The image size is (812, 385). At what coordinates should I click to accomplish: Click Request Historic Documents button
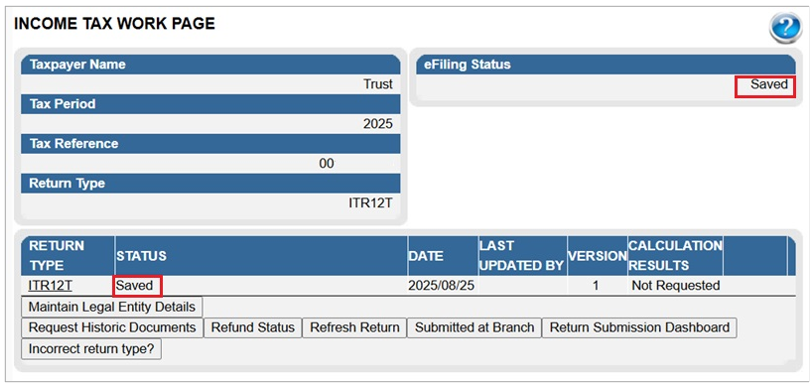112,327
